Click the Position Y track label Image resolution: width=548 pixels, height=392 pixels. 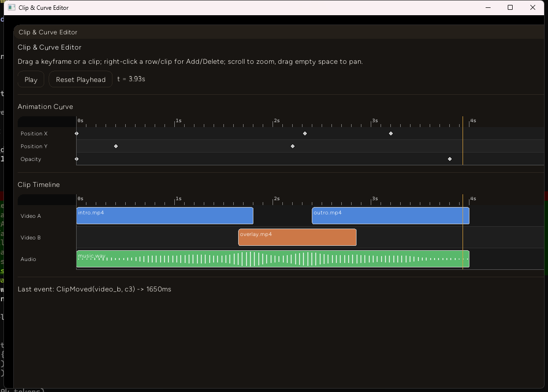pos(34,146)
